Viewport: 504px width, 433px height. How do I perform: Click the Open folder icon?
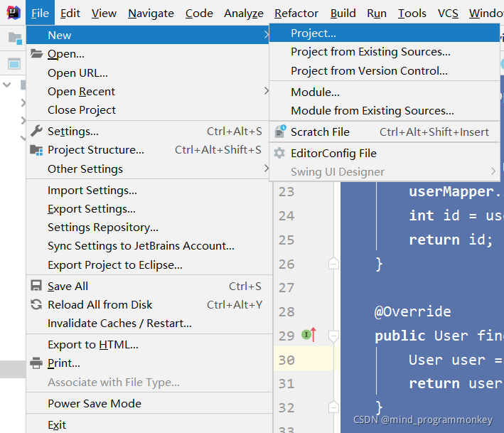pyautogui.click(x=37, y=53)
